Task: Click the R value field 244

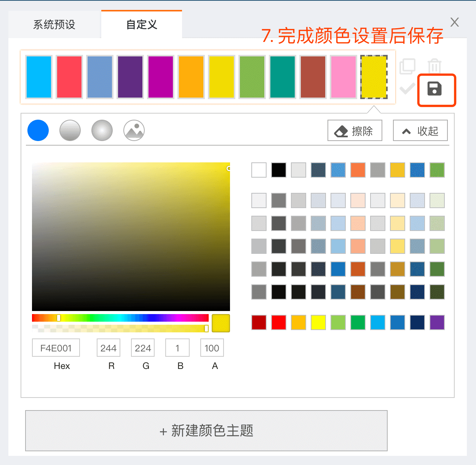Action: click(109, 348)
